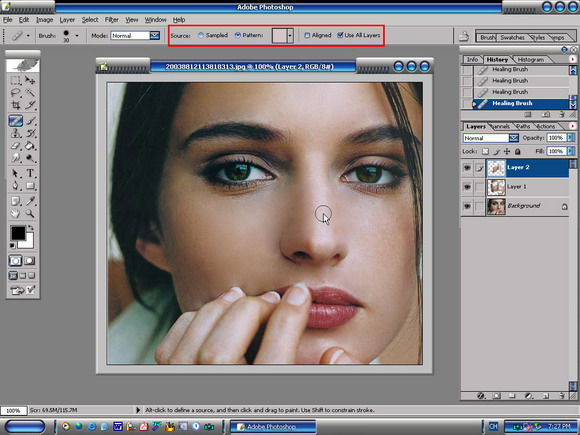
Task: Select the Rectangular Marquee tool
Action: [16, 80]
